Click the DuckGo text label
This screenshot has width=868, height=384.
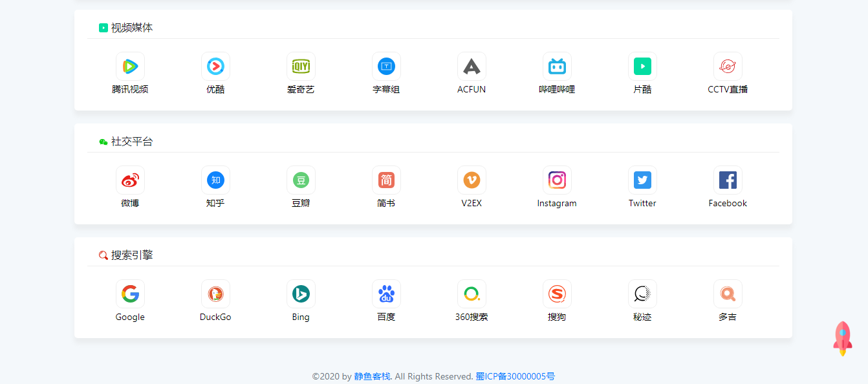tap(215, 317)
